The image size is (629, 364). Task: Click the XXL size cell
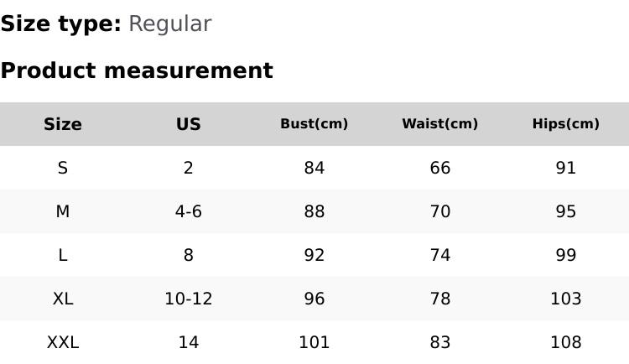click(x=63, y=342)
